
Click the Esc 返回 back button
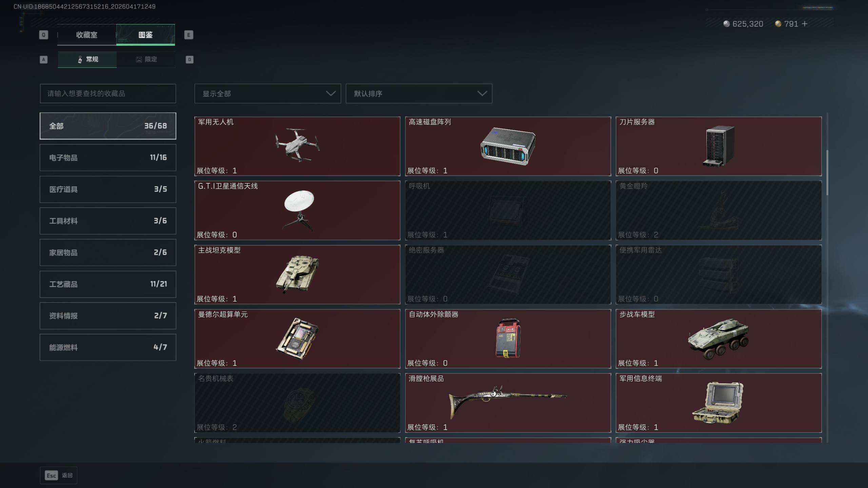(x=59, y=475)
